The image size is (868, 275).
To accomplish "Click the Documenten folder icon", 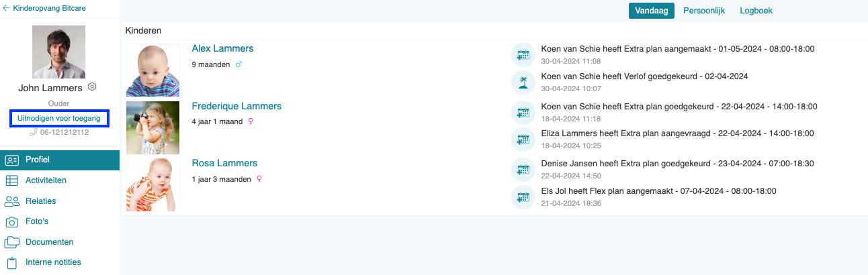I will (x=11, y=242).
